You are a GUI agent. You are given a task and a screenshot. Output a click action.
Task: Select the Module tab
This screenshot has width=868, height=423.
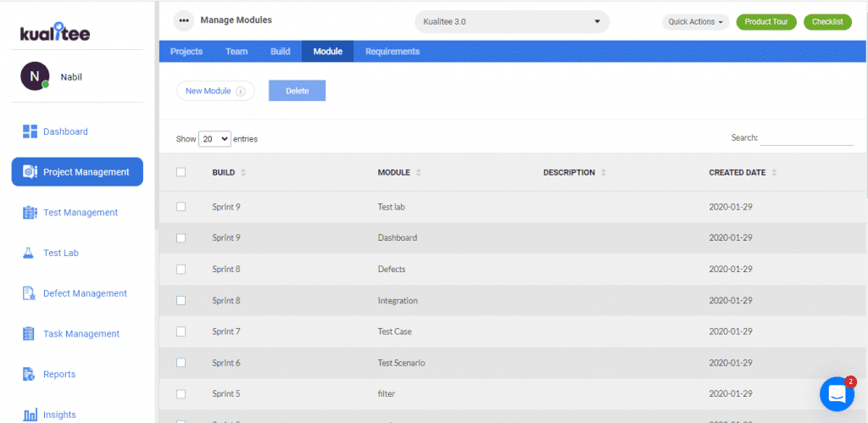click(328, 52)
